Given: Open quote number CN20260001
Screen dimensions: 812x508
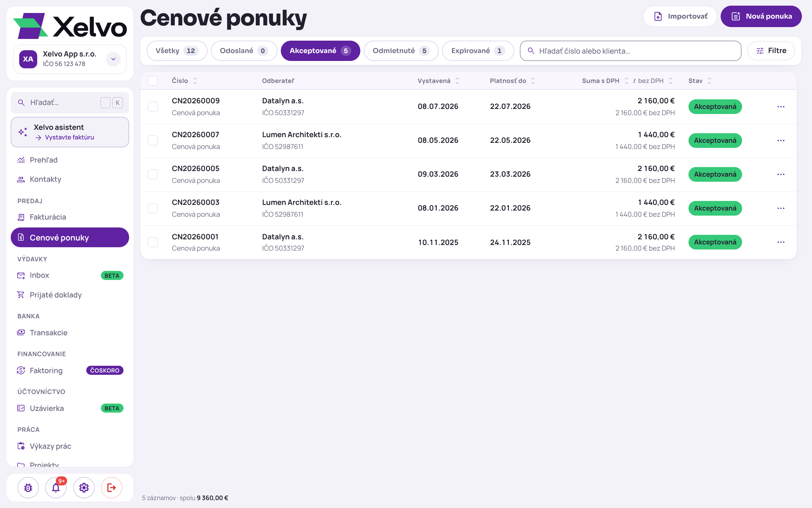Looking at the screenshot, I should click(x=195, y=237).
